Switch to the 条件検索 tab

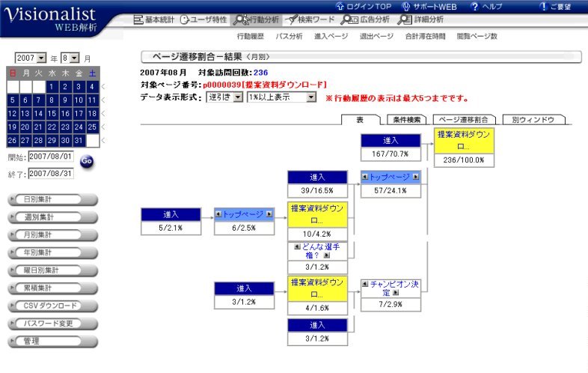click(x=406, y=120)
